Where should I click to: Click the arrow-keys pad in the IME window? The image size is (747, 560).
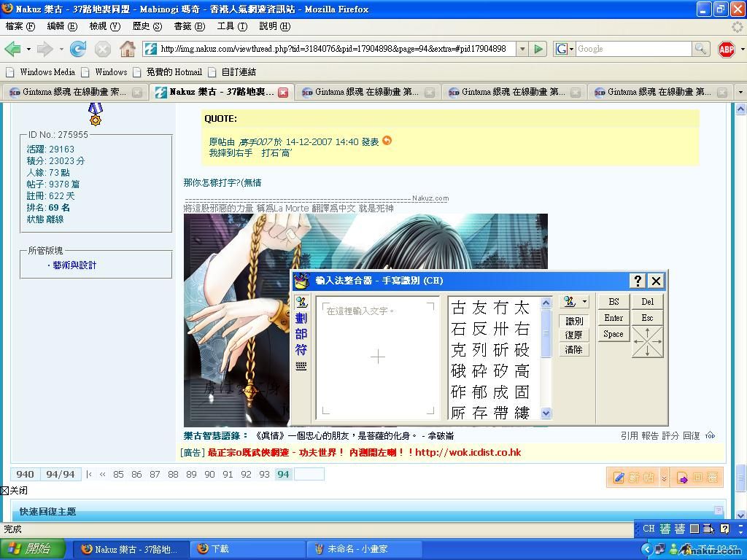pos(648,342)
